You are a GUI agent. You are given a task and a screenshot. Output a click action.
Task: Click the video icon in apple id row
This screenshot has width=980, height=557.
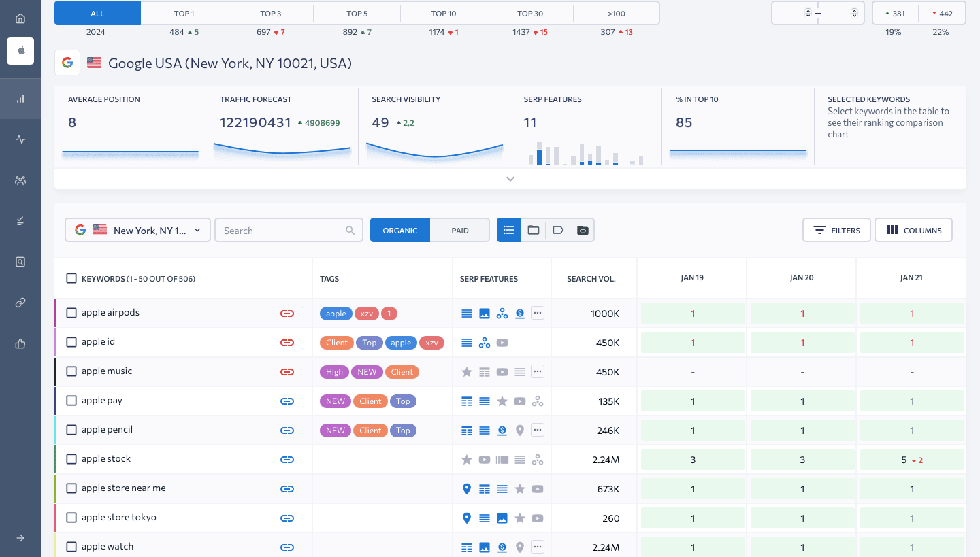click(x=502, y=343)
